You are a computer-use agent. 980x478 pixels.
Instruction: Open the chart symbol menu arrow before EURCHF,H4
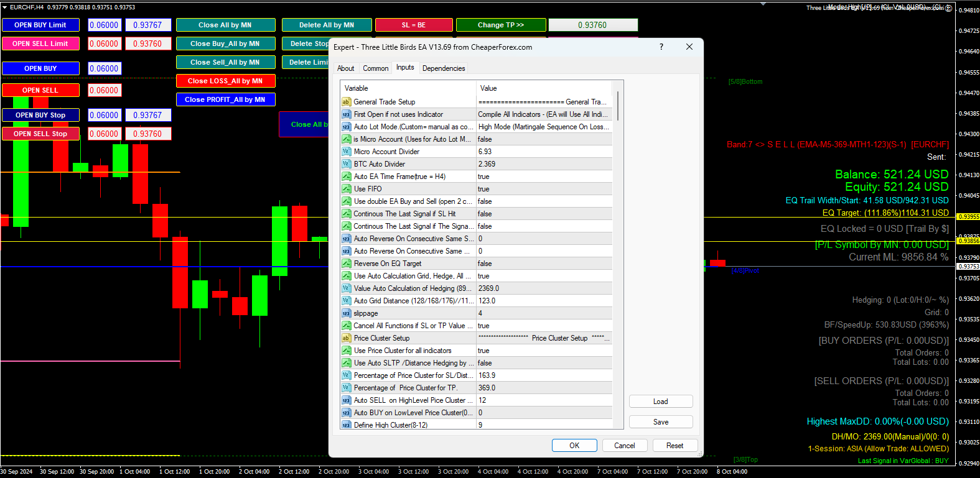5,7
